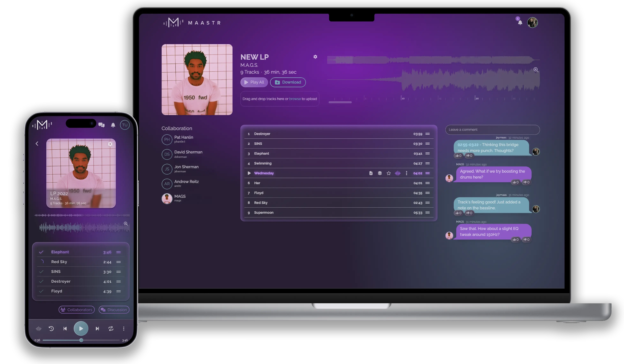The width and height of the screenshot is (624, 364).
Task: Click reorder handle of Floyd on phone
Action: (x=119, y=291)
